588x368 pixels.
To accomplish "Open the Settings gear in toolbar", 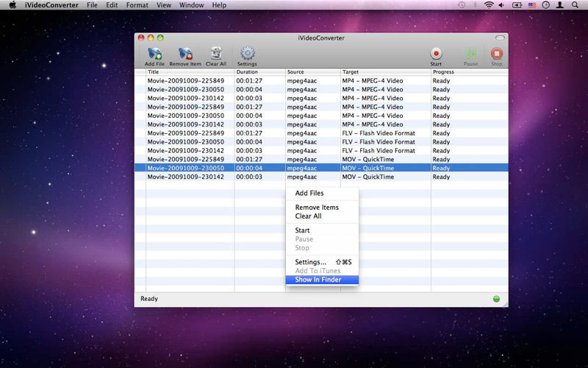I will tap(247, 53).
